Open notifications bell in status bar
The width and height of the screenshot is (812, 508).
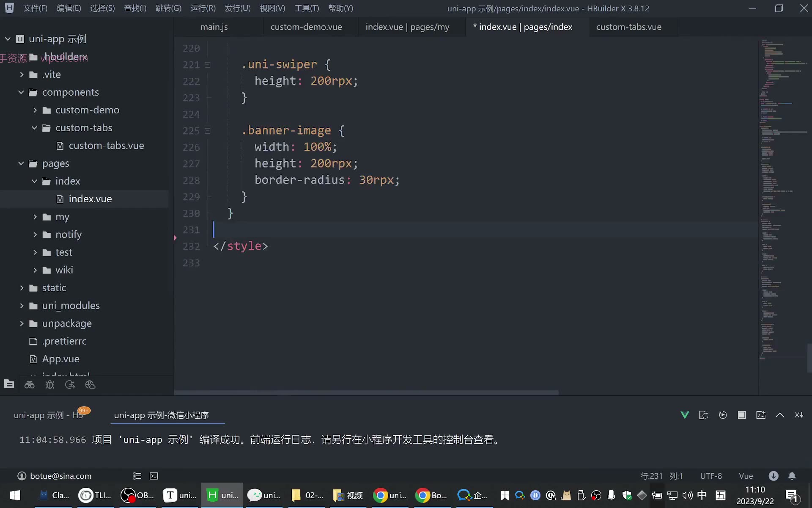pos(792,476)
